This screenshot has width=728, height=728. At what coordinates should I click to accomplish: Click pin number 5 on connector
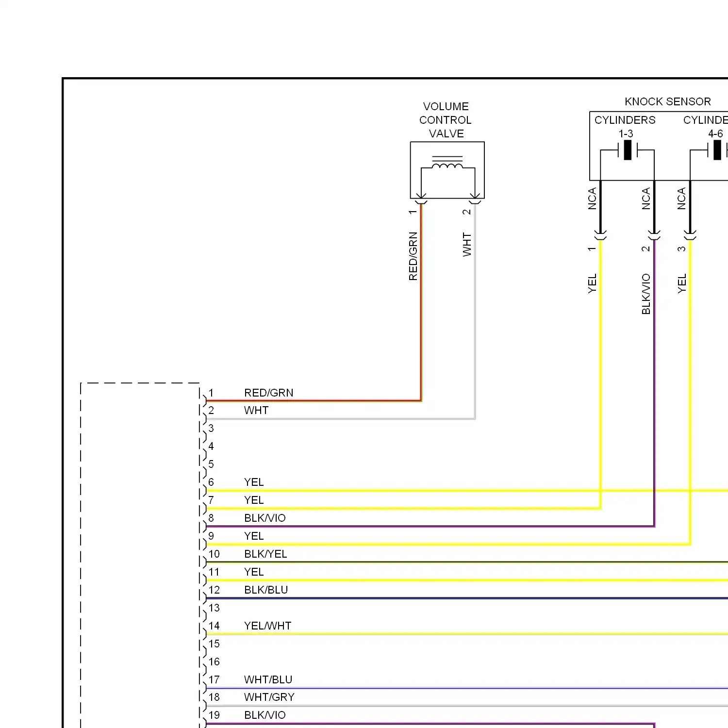click(211, 464)
